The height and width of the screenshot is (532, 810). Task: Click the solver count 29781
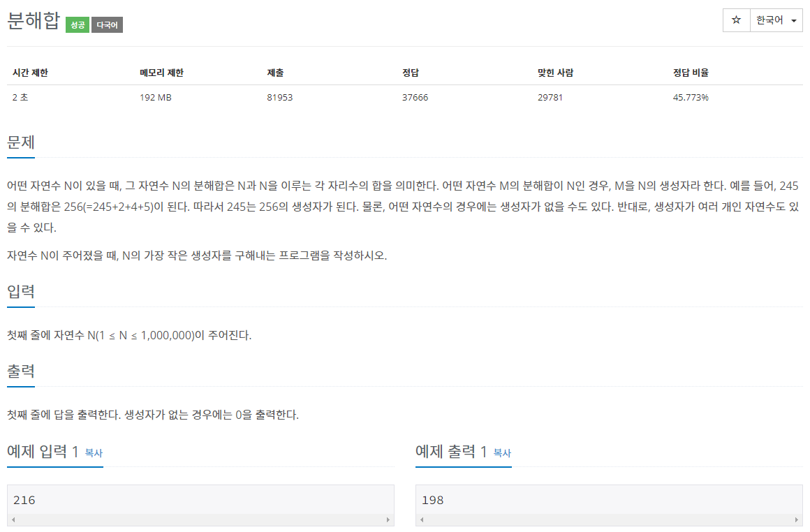click(x=550, y=97)
